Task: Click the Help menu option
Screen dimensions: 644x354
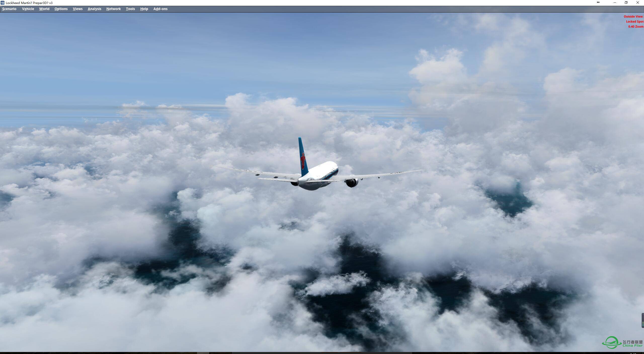Action: (143, 9)
